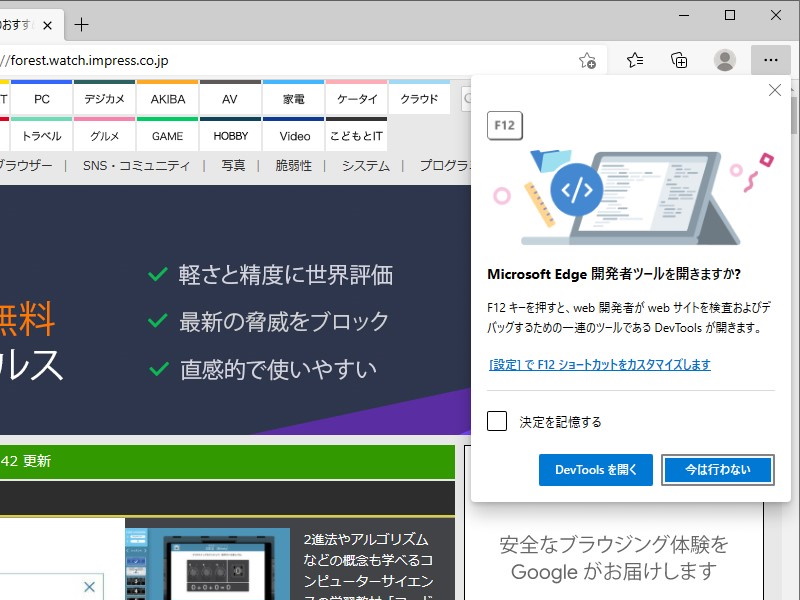800x600 pixels.
Task: Select the PC category
Action: tap(42, 98)
